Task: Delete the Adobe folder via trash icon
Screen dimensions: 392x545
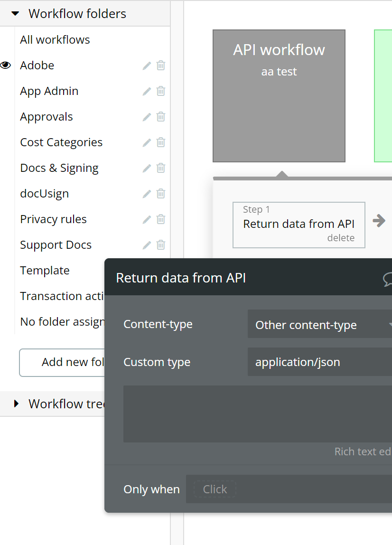Action: 161,66
